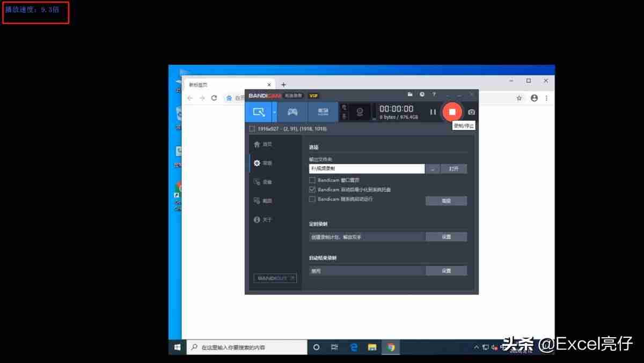The width and height of the screenshot is (644, 363).
Task: Stop recording with the red button
Action: (x=452, y=112)
